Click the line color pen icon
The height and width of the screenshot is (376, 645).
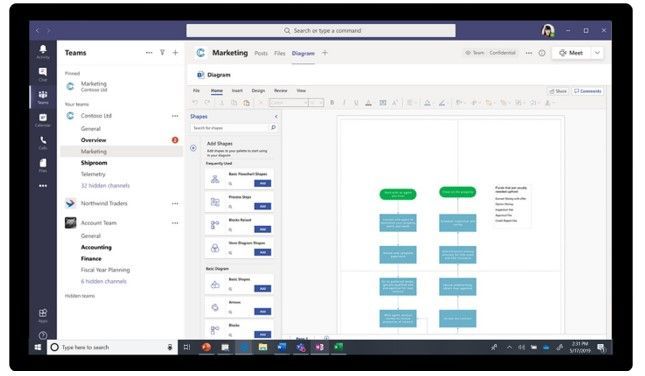point(442,102)
